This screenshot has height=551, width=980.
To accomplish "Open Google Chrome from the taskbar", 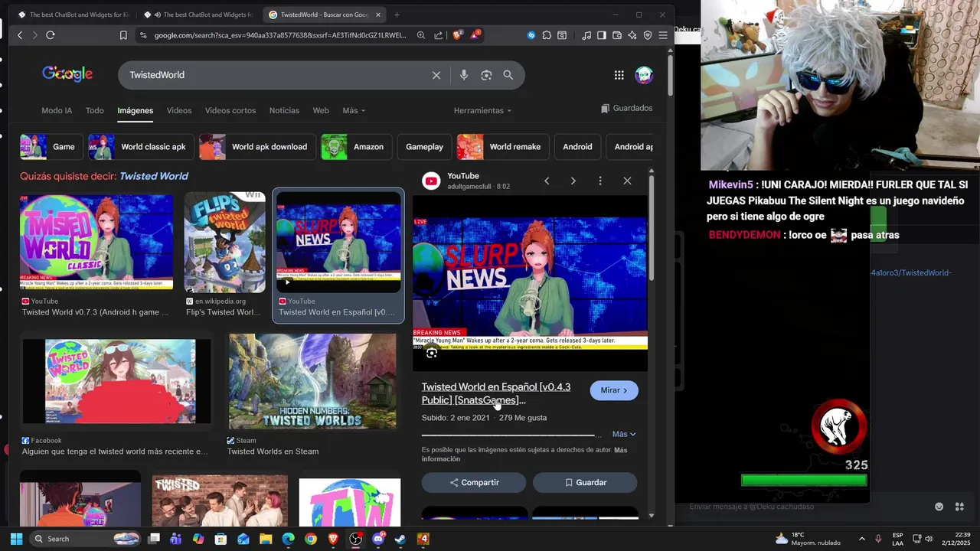I will (310, 539).
